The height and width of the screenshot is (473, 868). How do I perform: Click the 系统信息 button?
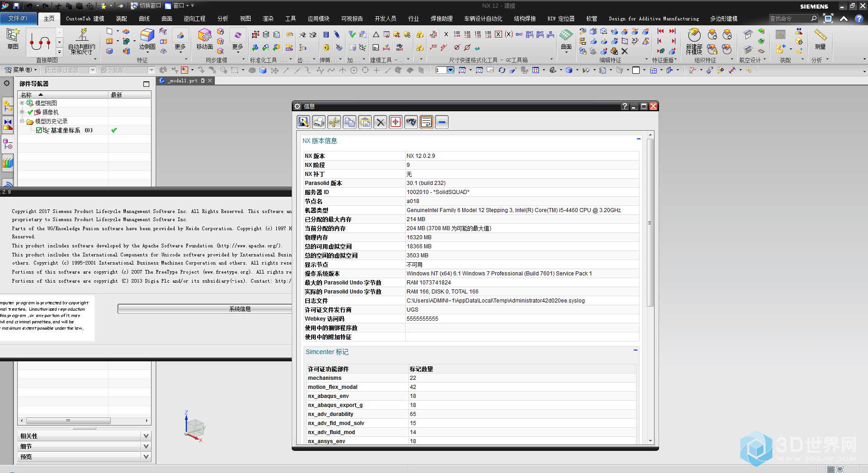pyautogui.click(x=240, y=309)
